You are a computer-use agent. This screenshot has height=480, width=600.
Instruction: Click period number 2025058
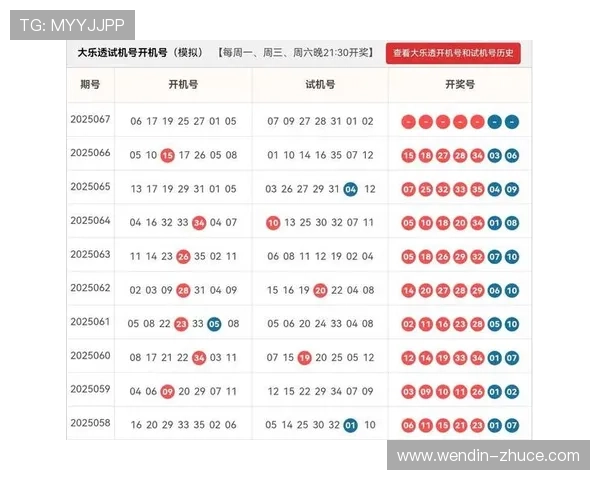[90, 423]
